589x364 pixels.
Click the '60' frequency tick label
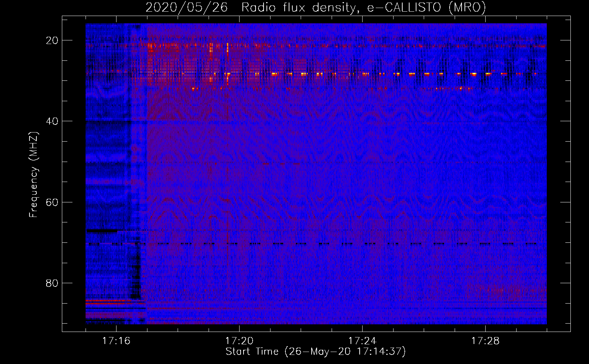pos(52,202)
